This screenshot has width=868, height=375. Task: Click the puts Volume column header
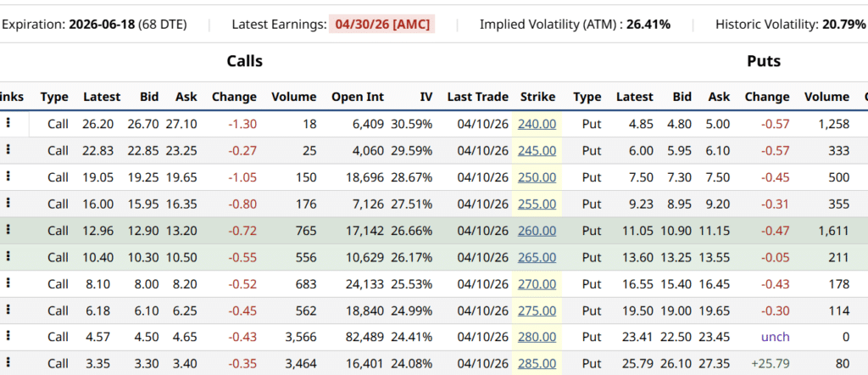(826, 97)
